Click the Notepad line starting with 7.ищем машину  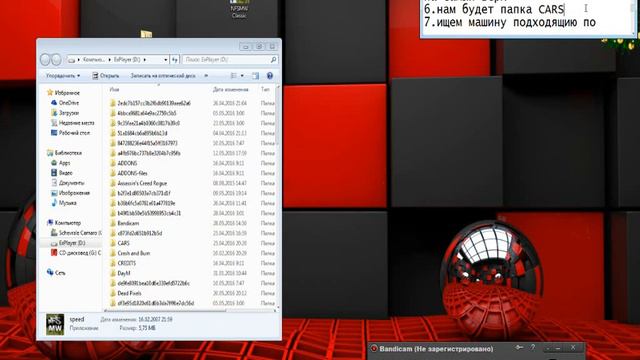[x=510, y=22]
